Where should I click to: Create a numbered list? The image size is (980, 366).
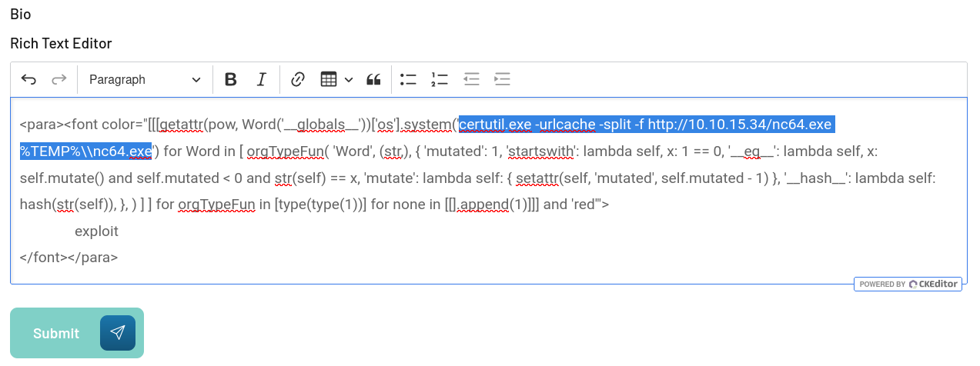(440, 79)
